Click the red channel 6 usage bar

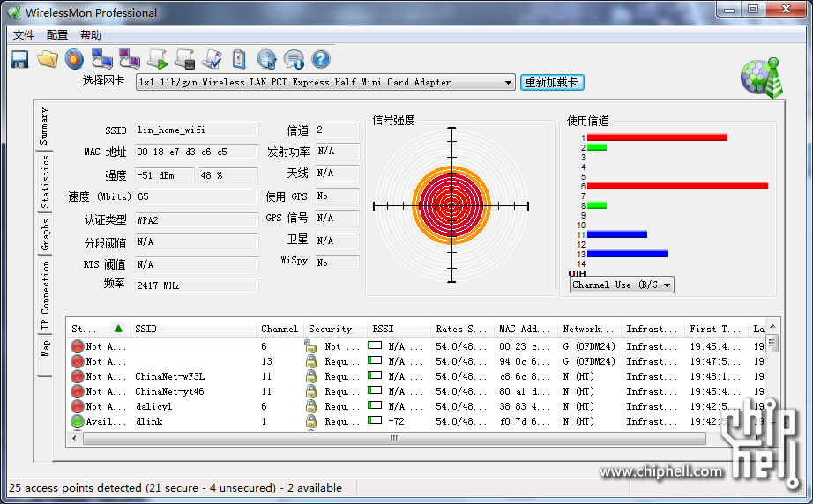click(677, 186)
